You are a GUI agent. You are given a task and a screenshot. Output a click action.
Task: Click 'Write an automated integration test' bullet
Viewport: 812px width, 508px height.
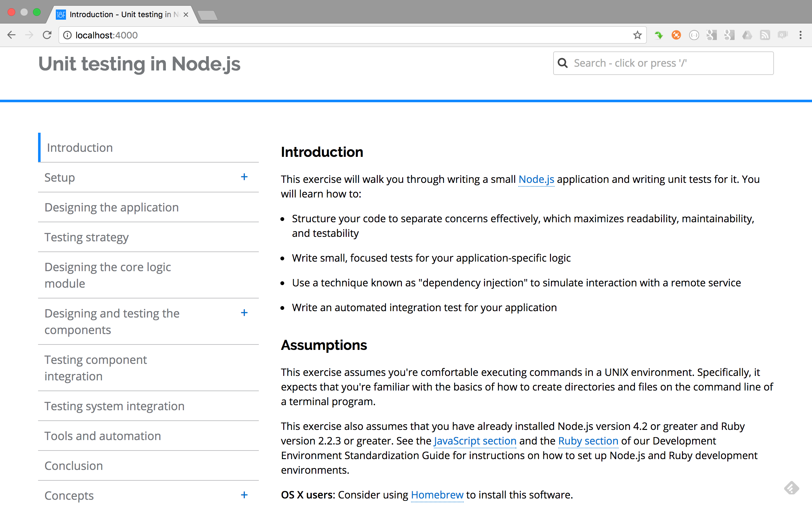pos(424,308)
